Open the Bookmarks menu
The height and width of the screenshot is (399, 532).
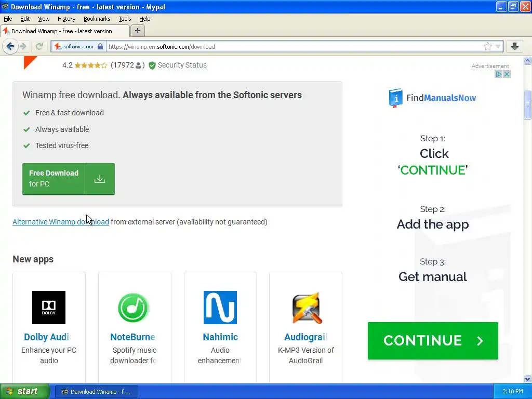[x=97, y=19]
